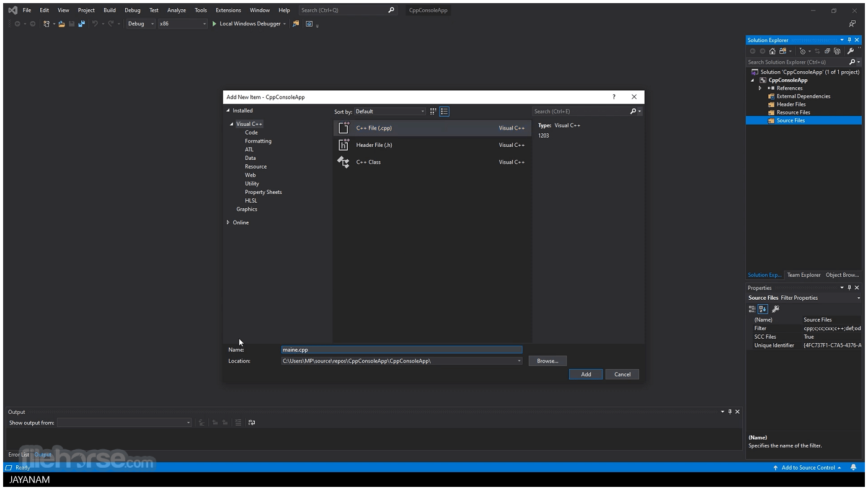Click the New Project toolbar icon

46,24
